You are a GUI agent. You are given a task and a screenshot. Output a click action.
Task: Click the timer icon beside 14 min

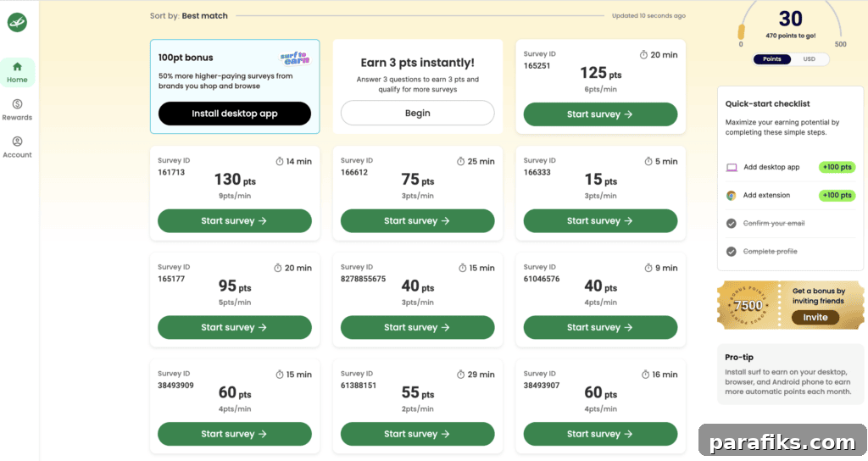click(x=280, y=161)
